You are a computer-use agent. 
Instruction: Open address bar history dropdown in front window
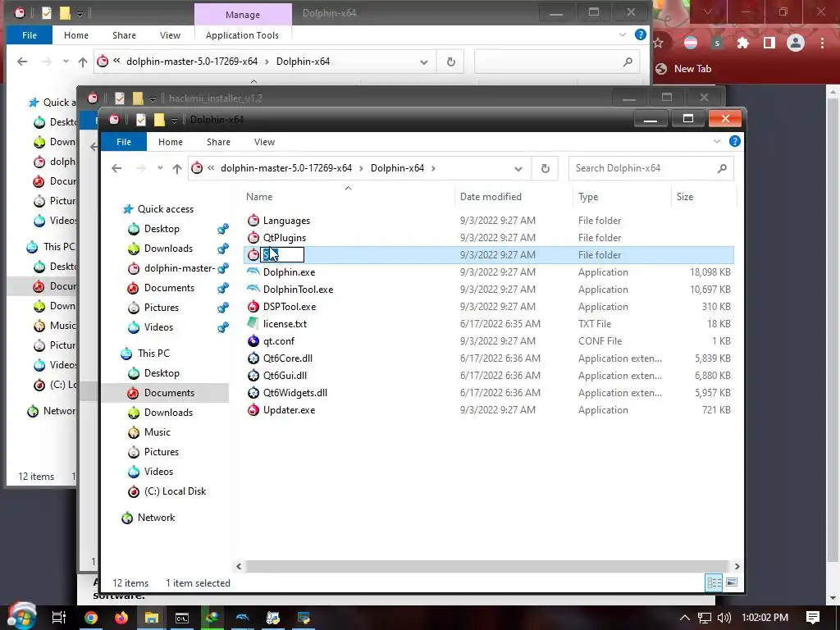[x=518, y=169]
